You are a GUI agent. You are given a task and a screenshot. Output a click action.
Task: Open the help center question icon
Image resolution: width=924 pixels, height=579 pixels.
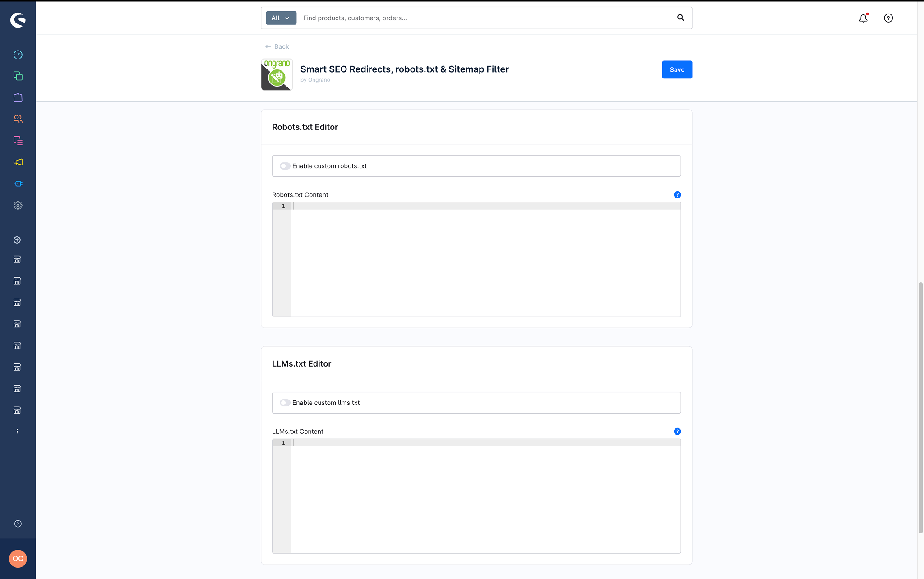coord(888,18)
